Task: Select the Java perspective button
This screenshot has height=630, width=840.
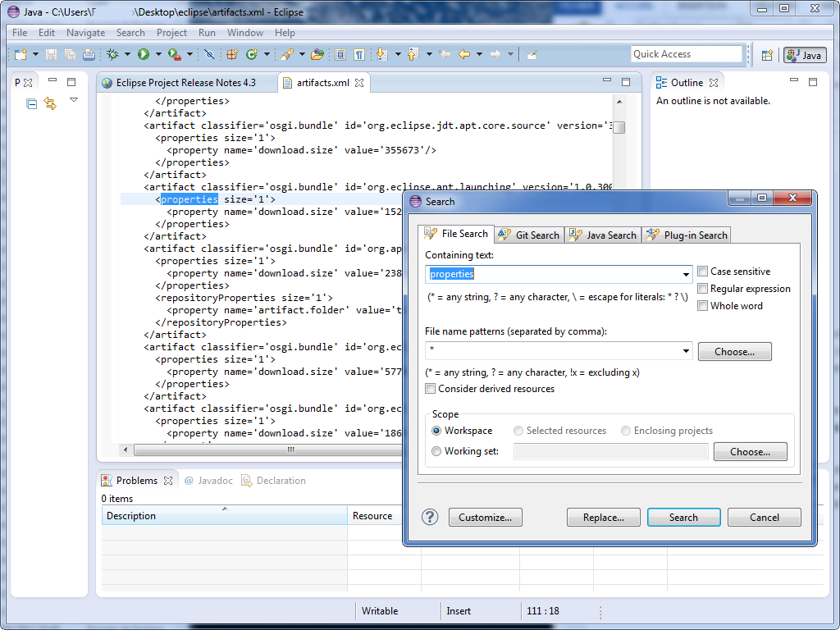Action: (x=805, y=54)
